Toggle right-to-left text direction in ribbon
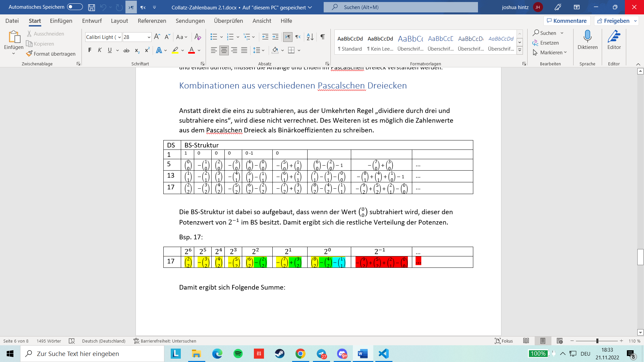The width and height of the screenshot is (644, 362). [298, 37]
